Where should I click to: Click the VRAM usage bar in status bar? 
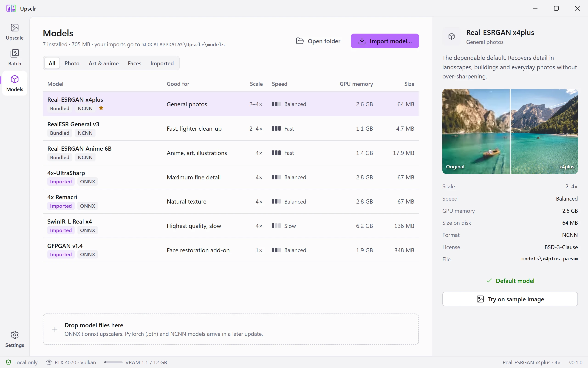click(x=113, y=362)
